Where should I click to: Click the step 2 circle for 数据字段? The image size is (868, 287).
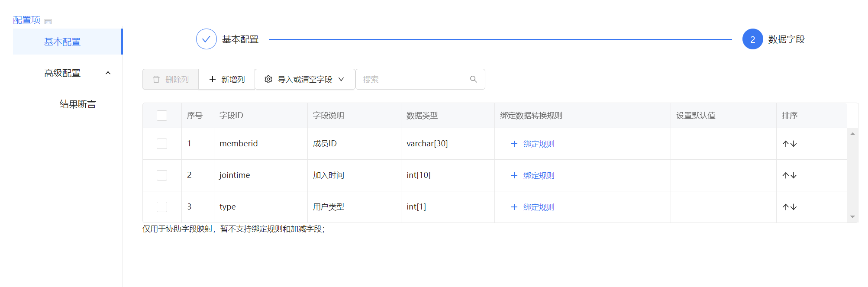[752, 39]
